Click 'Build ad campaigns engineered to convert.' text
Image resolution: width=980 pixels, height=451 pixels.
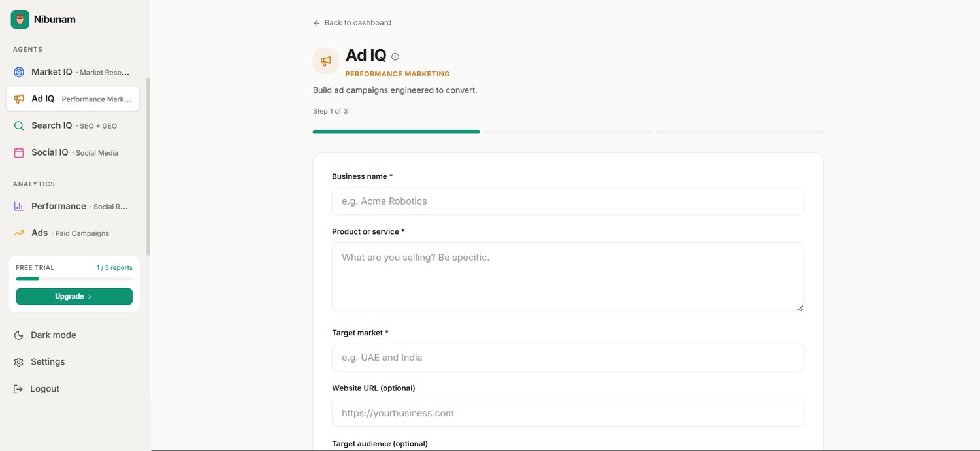(x=395, y=90)
